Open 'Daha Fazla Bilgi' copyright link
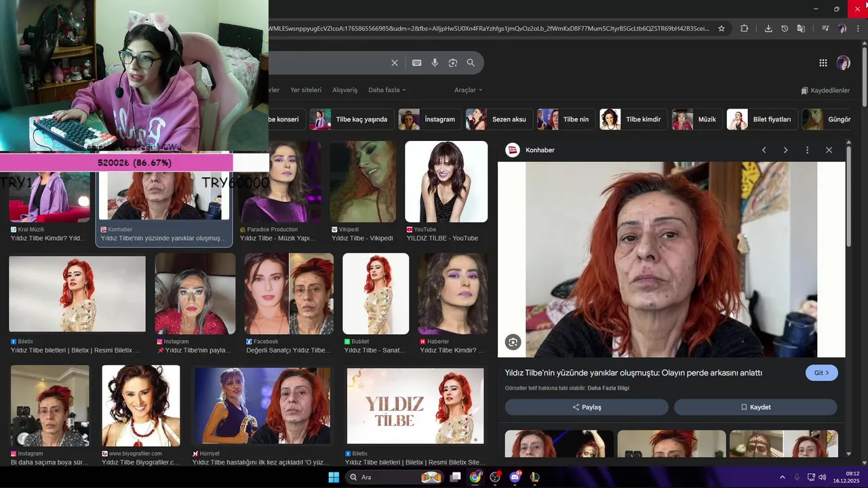The image size is (868, 488). tap(608, 388)
